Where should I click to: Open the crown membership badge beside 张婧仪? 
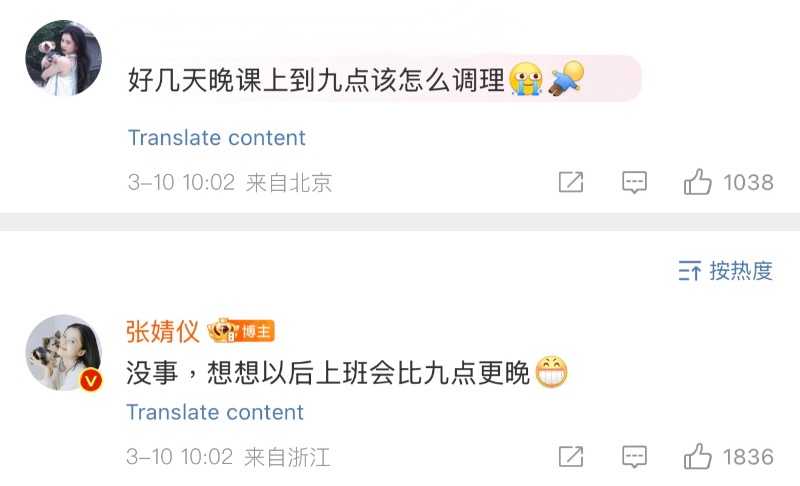(x=222, y=330)
